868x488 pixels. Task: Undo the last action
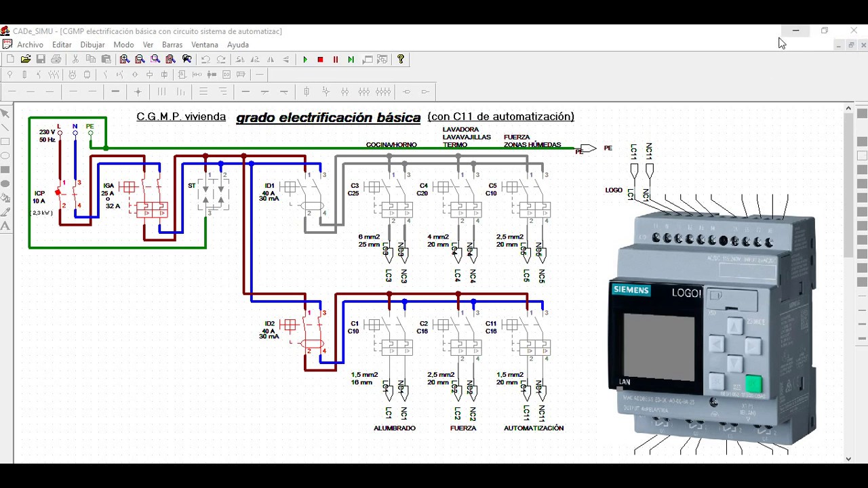(205, 60)
